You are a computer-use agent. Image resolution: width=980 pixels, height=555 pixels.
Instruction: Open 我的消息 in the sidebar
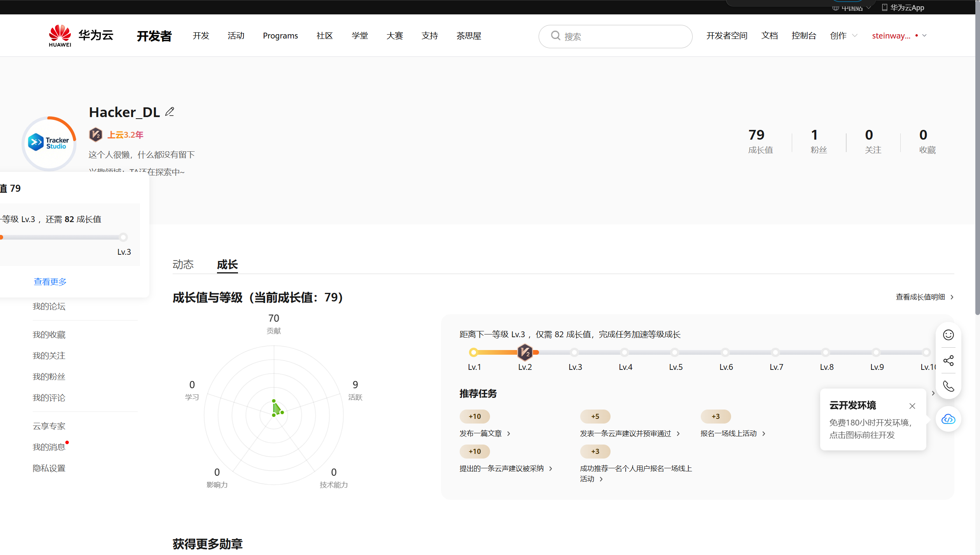[x=49, y=447]
